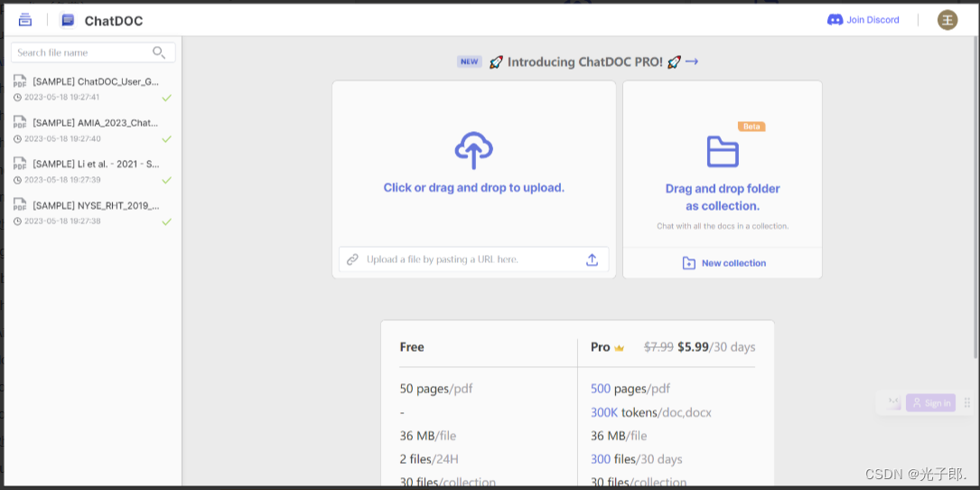
Task: Click the collection folder icon
Action: (723, 152)
